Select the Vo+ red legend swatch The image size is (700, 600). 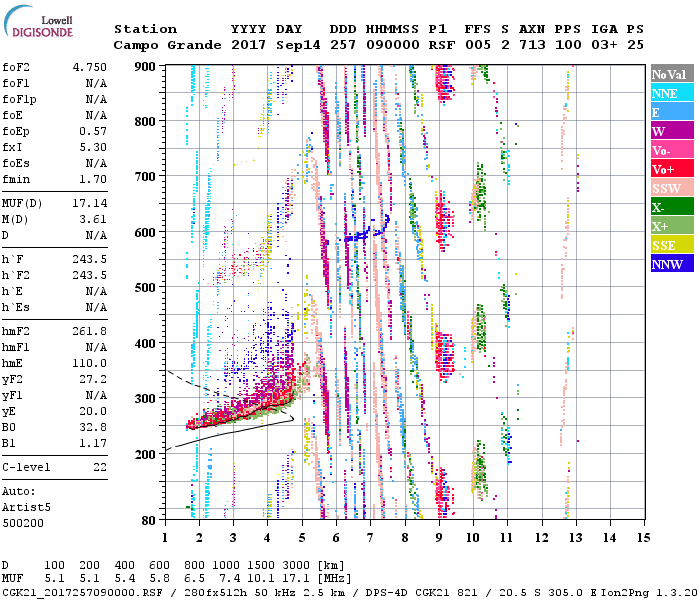click(x=671, y=169)
